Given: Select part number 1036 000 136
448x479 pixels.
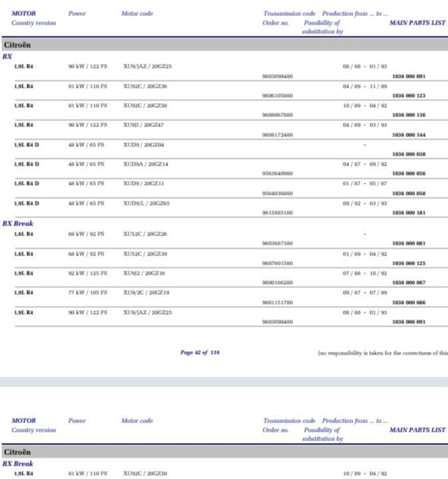Looking at the screenshot, I should click(x=409, y=115).
